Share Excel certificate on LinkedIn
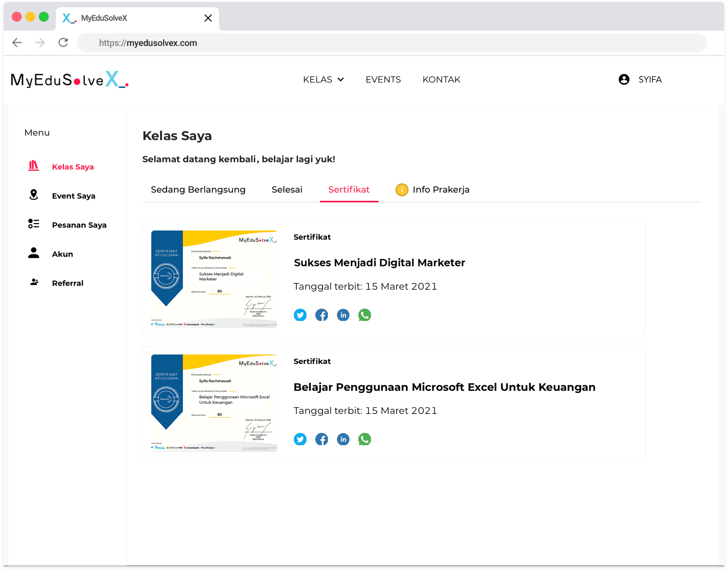The image size is (728, 572). pyautogui.click(x=343, y=439)
